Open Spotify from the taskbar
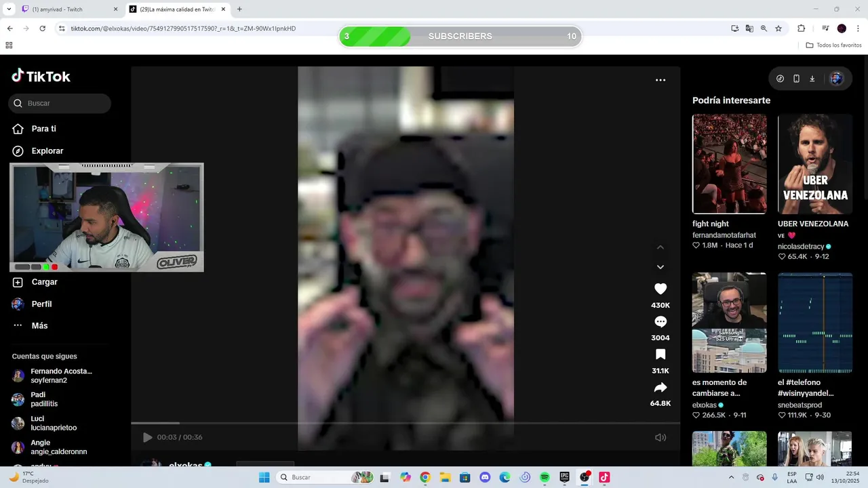 545,477
